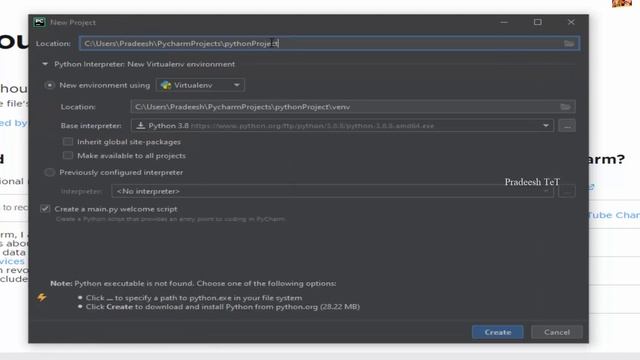Click 'specify a path to python.exe' bullet line
Viewport: 640px width, 360px height.
194,298
